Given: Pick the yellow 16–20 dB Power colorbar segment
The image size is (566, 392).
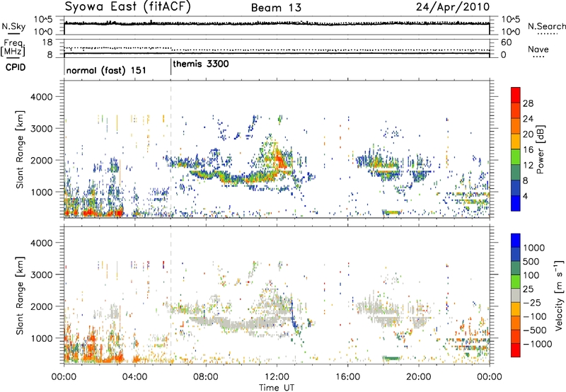Looking at the screenshot, I should [516, 141].
